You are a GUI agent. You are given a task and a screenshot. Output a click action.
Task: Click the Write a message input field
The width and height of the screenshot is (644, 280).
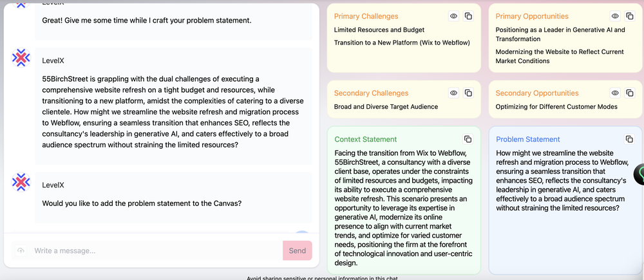(x=155, y=250)
